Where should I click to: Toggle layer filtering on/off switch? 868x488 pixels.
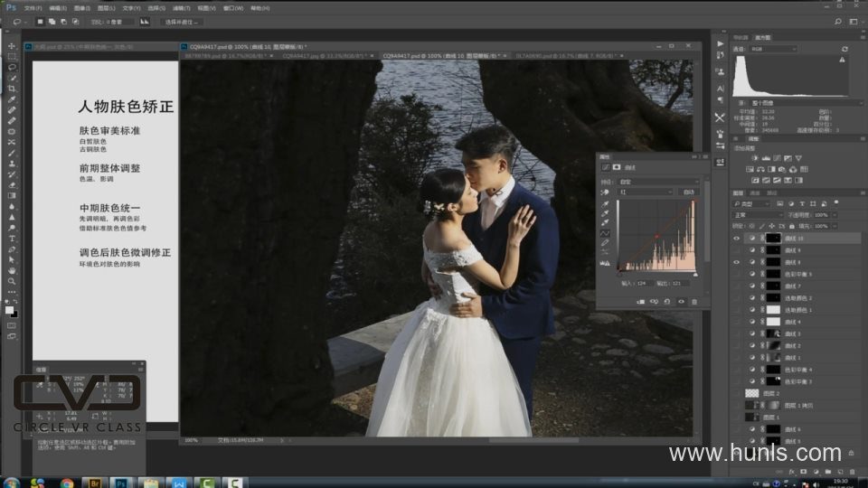coord(835,203)
